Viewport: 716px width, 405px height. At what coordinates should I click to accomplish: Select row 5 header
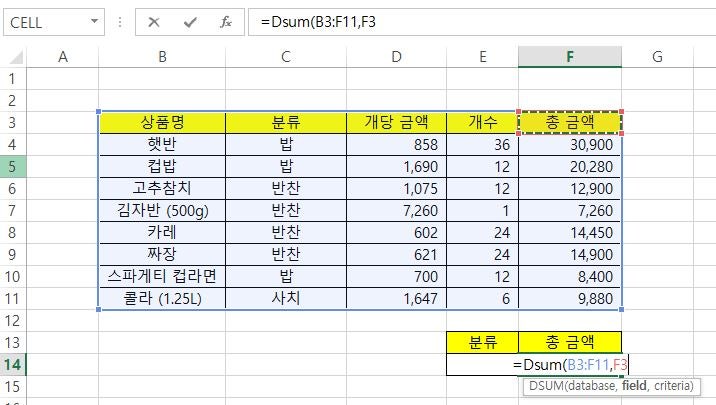coord(13,167)
